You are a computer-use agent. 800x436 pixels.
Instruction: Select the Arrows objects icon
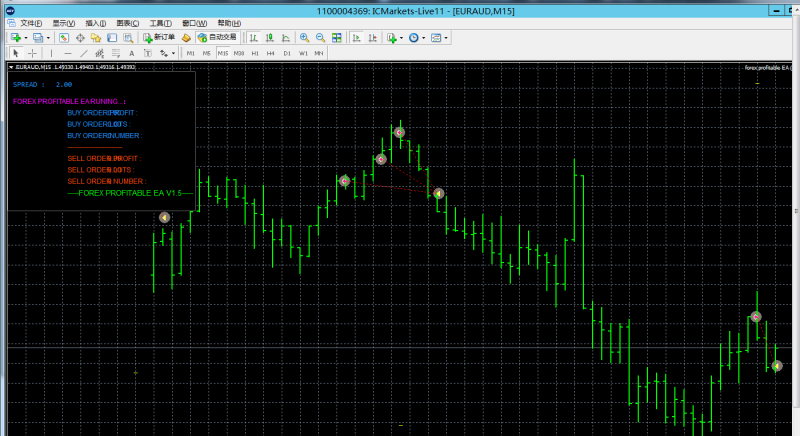click(164, 53)
